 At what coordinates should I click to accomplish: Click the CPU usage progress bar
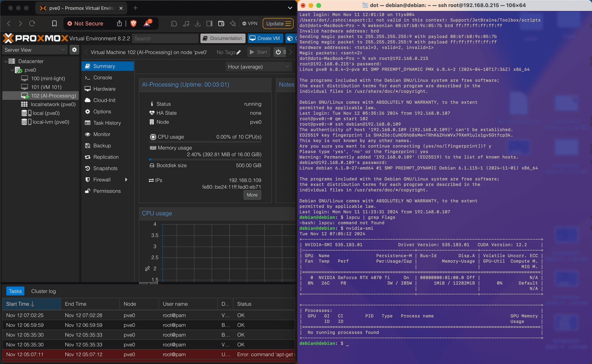(205, 142)
